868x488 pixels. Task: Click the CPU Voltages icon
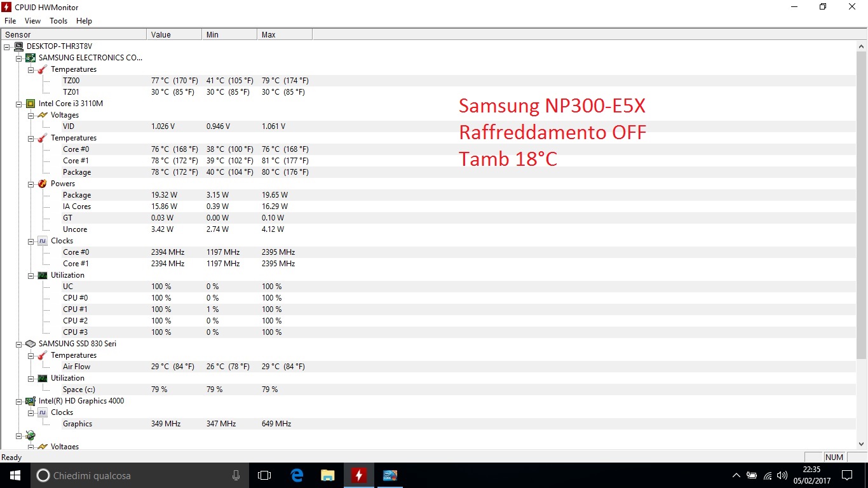point(43,115)
